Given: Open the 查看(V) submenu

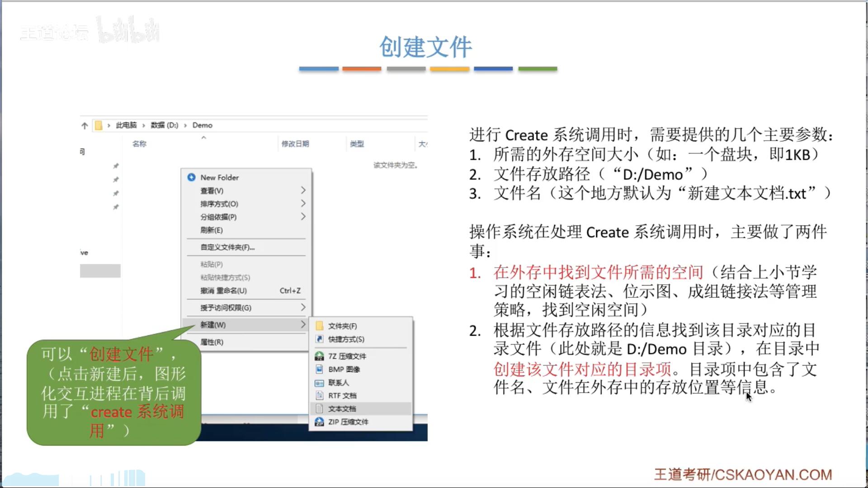Looking at the screenshot, I should [246, 191].
